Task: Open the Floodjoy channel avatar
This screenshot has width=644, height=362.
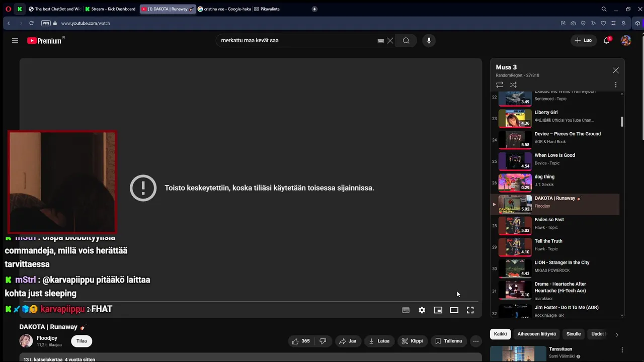Action: click(26, 341)
